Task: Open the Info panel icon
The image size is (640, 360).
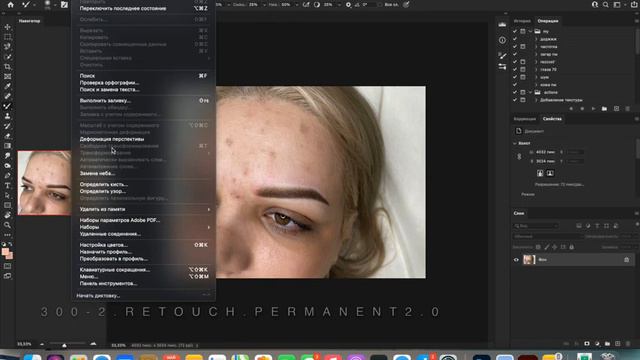Action: [x=502, y=40]
